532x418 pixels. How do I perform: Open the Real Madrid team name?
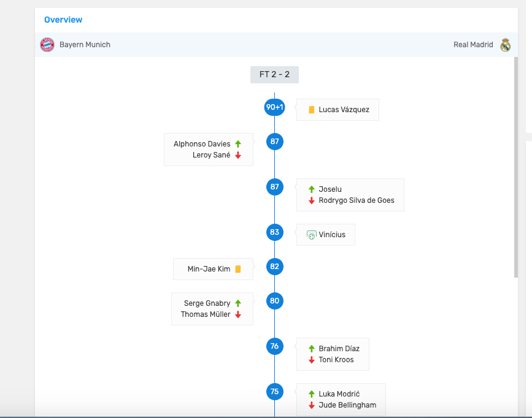click(x=473, y=45)
